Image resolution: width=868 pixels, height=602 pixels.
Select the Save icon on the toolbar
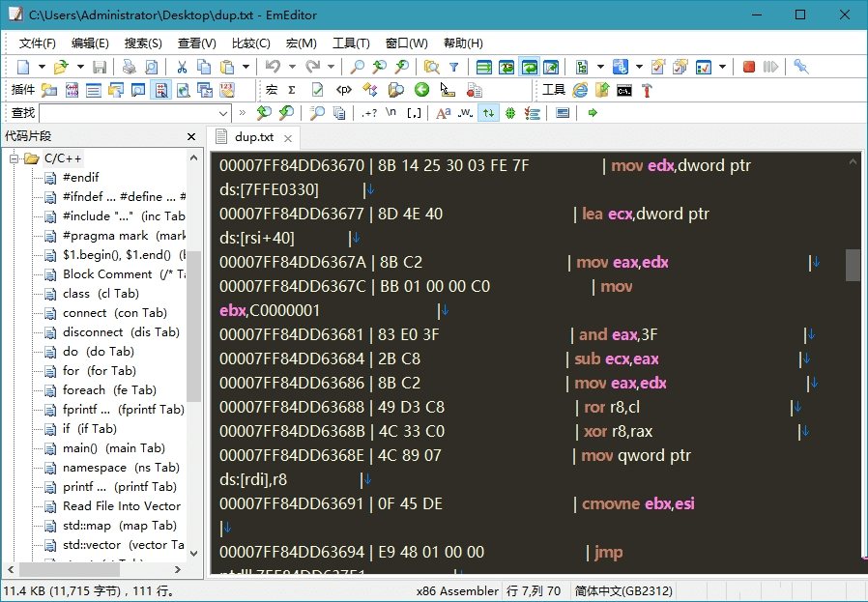(101, 68)
